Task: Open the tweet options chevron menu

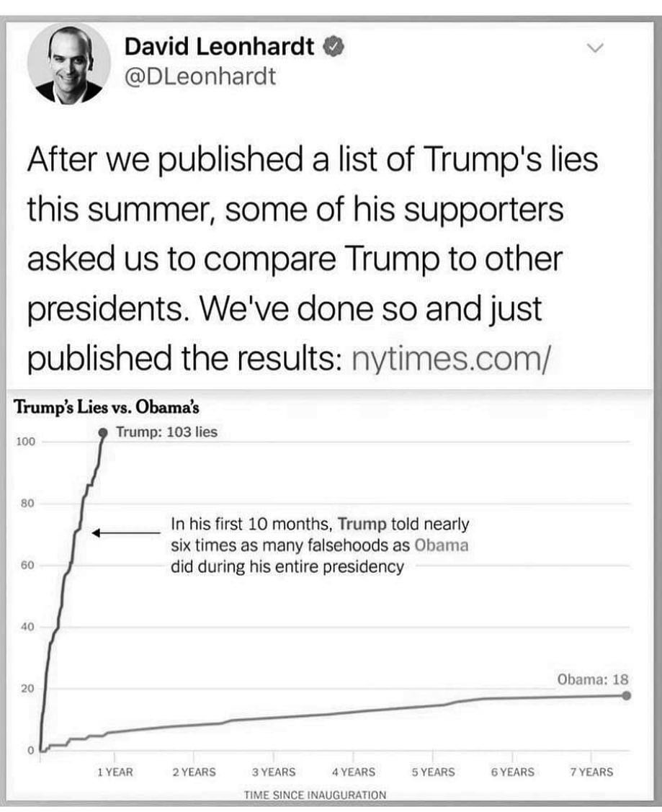Action: 594,49
